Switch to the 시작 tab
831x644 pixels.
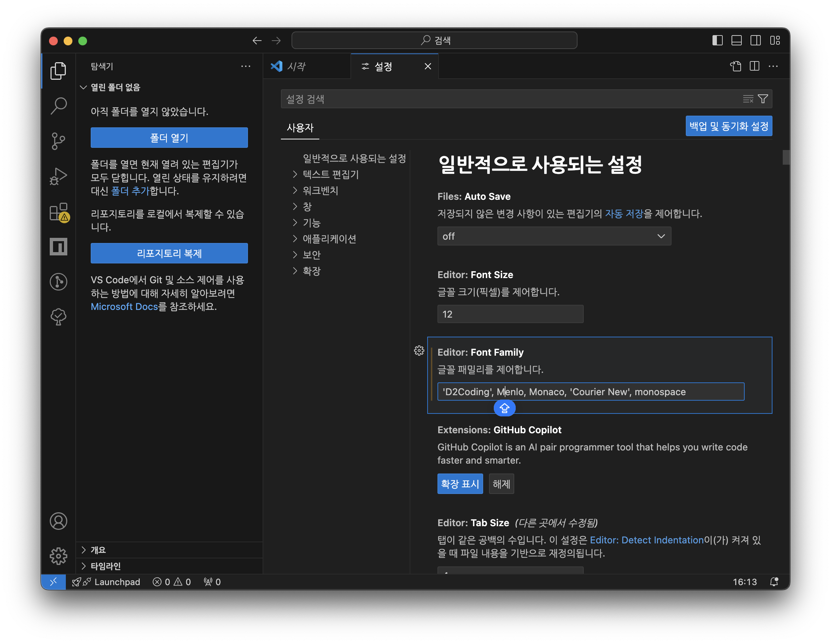296,67
